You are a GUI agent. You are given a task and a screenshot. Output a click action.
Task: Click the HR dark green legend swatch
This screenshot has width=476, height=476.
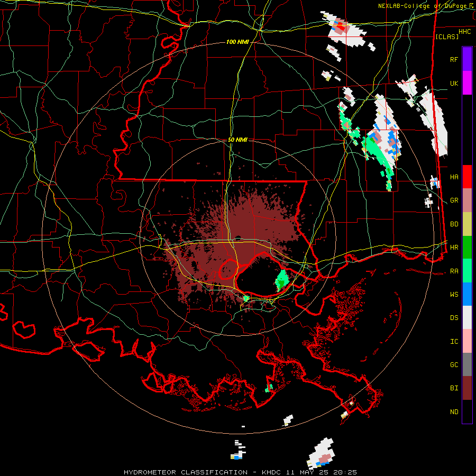click(x=467, y=247)
